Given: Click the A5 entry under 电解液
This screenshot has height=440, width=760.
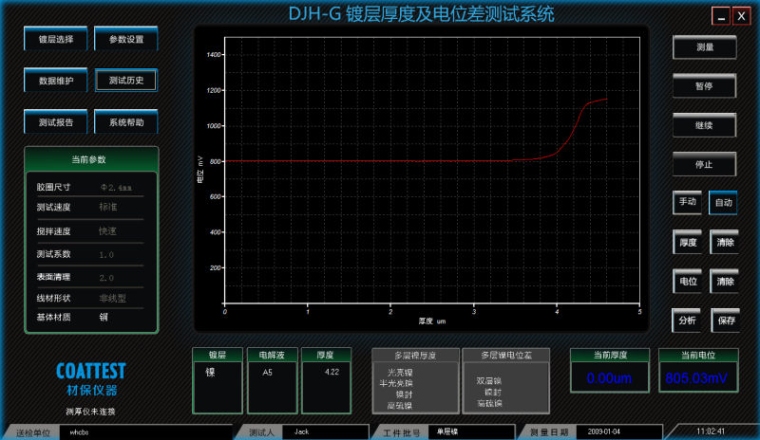Looking at the screenshot, I should (x=268, y=373).
